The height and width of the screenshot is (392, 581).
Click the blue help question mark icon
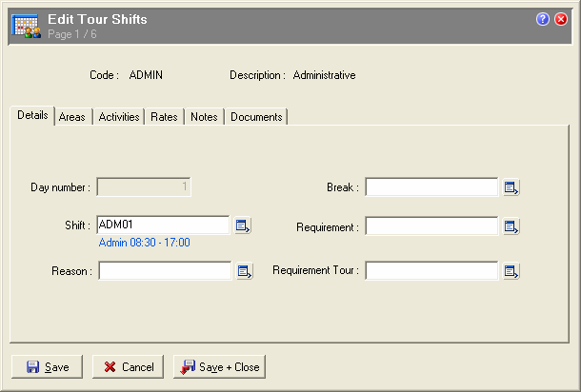click(x=543, y=19)
